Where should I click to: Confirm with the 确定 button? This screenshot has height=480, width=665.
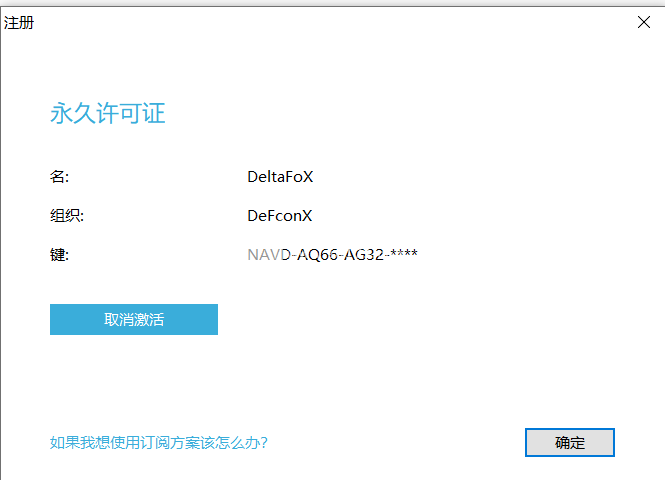[x=570, y=442]
